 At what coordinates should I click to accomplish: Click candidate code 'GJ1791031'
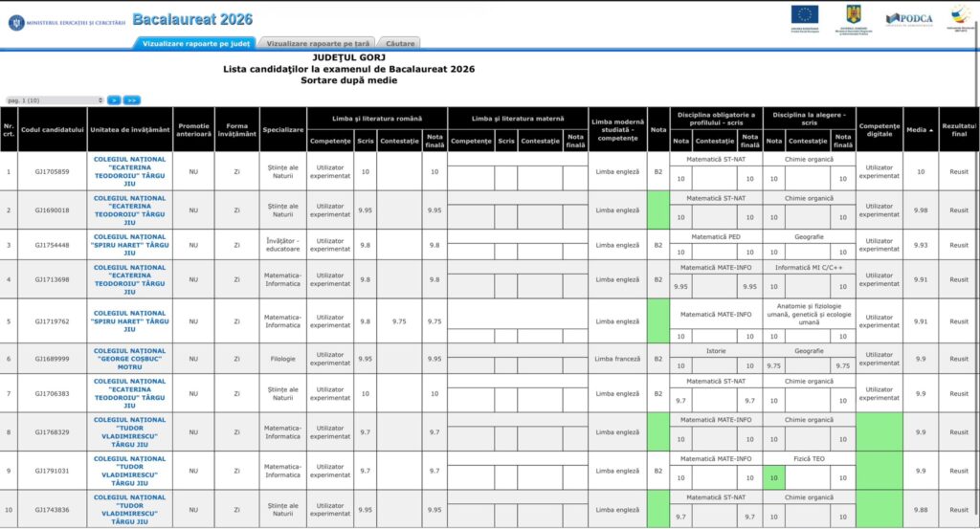[53, 471]
